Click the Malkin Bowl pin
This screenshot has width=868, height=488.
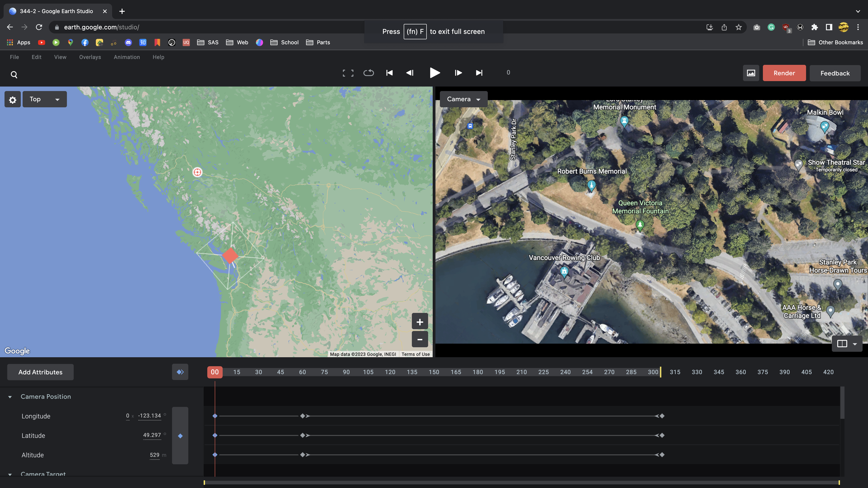pyautogui.click(x=825, y=127)
